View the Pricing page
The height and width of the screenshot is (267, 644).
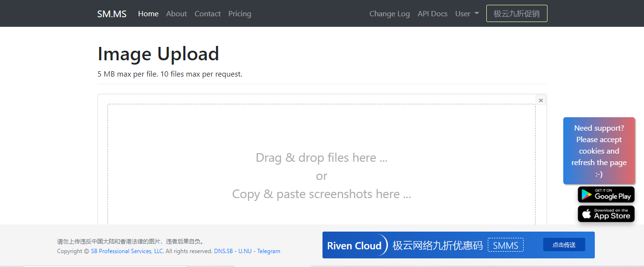240,14
